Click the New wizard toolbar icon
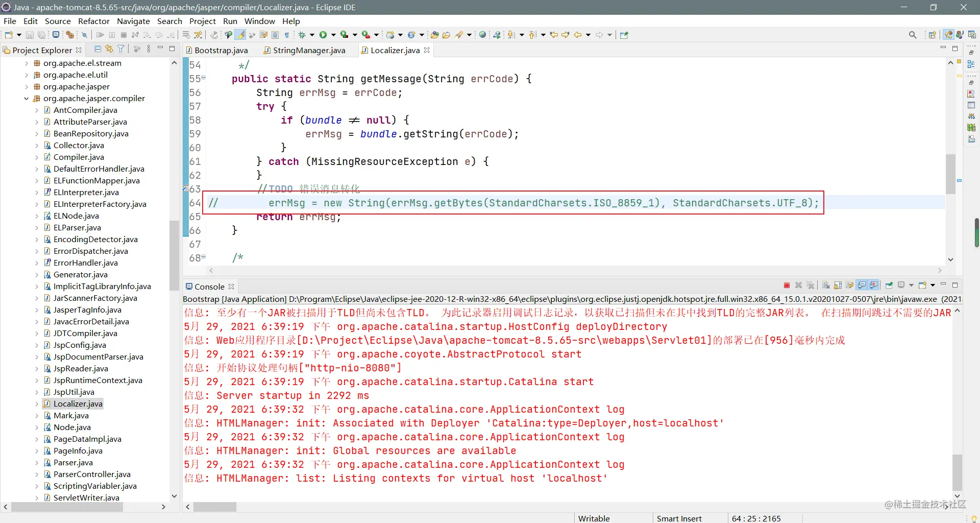The width and height of the screenshot is (980, 523). point(9,35)
